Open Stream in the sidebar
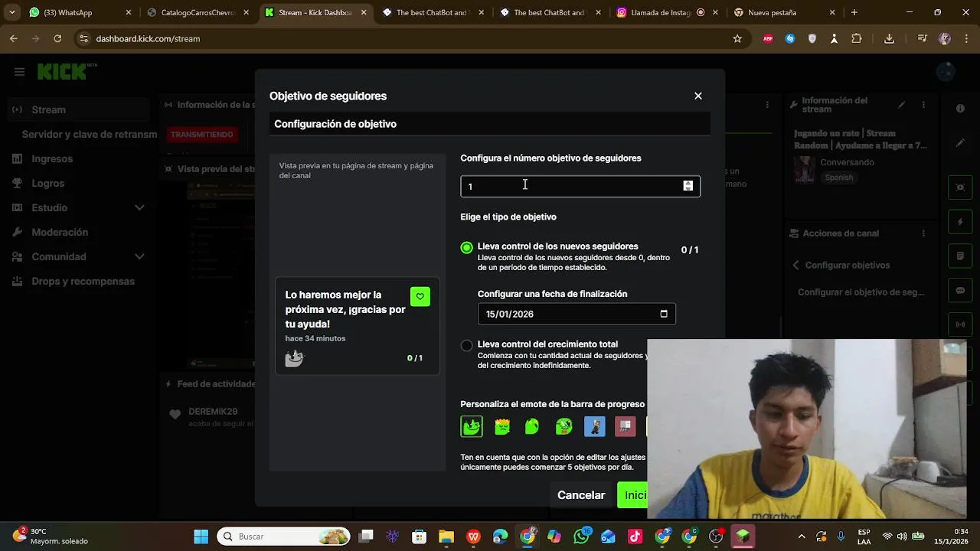The width and height of the screenshot is (980, 551). coord(80,109)
